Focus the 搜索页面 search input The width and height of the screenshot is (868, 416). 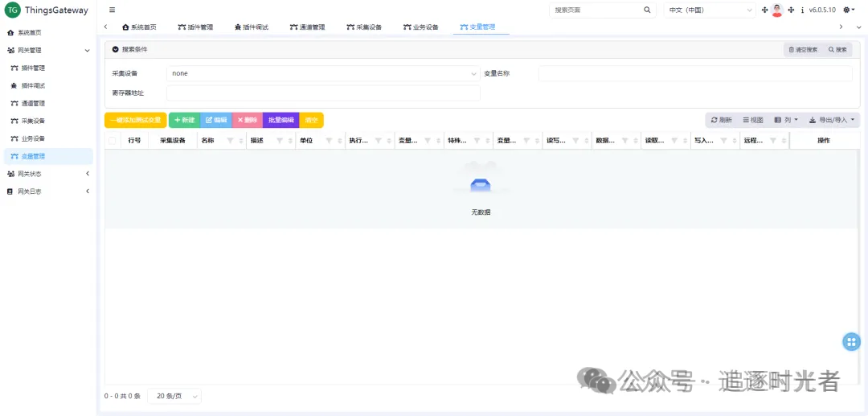pos(596,10)
